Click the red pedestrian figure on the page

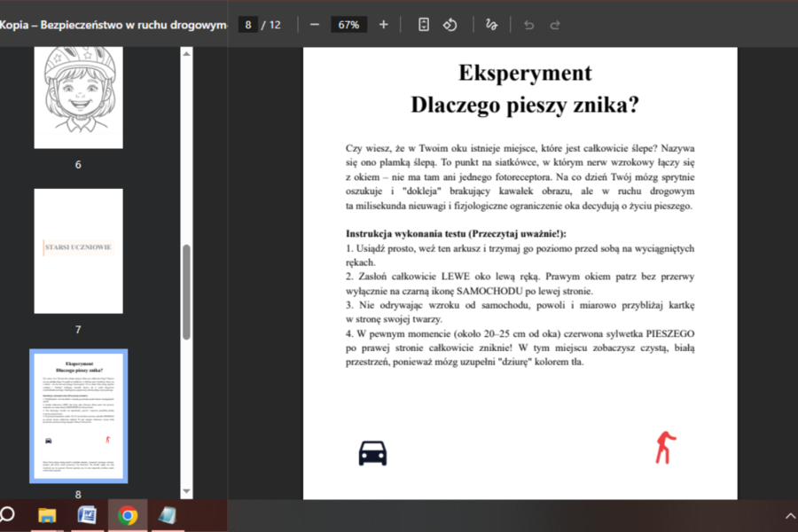(665, 448)
